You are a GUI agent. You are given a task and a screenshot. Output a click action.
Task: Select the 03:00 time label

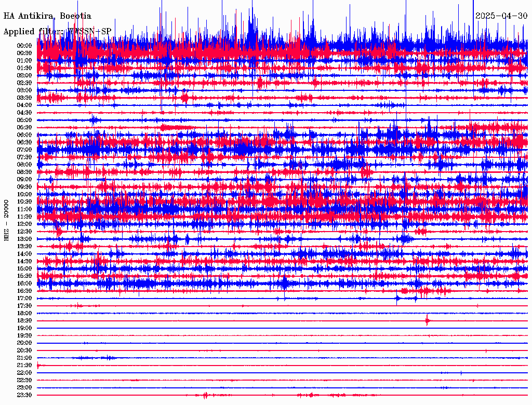pyautogui.click(x=24, y=90)
